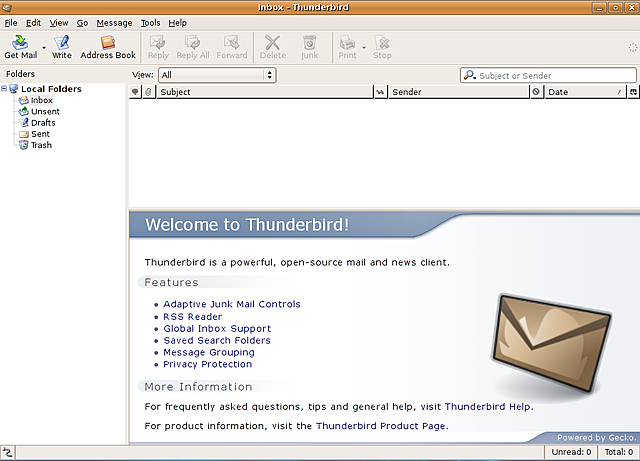Sort messages by Date column
640x461 pixels.
click(586, 92)
